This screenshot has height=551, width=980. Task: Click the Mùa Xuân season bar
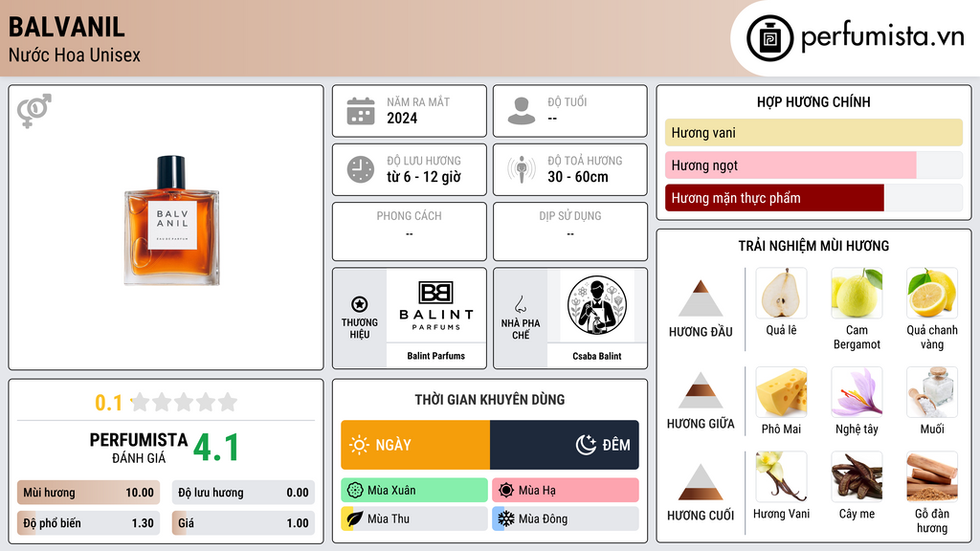(x=414, y=491)
